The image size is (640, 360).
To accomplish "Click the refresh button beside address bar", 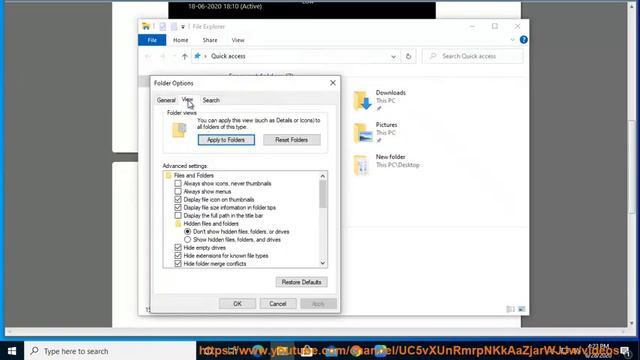I will [408, 56].
